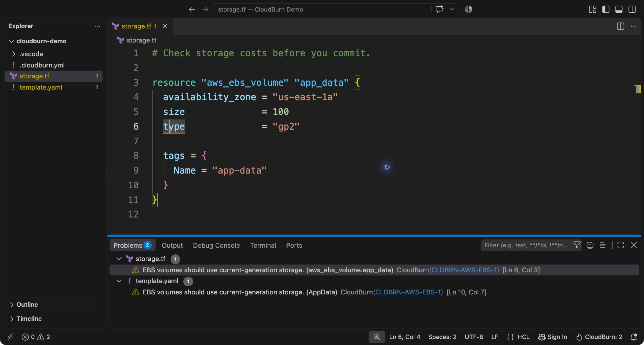Switch to the Output tab

click(x=172, y=245)
